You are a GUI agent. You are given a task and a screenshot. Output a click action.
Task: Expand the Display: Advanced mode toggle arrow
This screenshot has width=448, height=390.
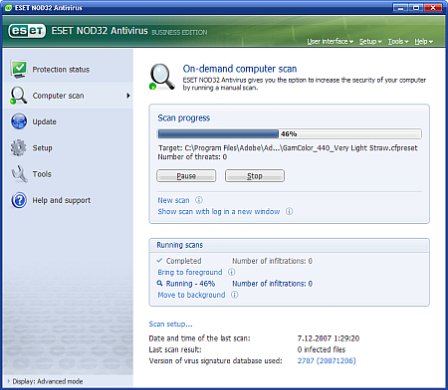tap(8, 381)
